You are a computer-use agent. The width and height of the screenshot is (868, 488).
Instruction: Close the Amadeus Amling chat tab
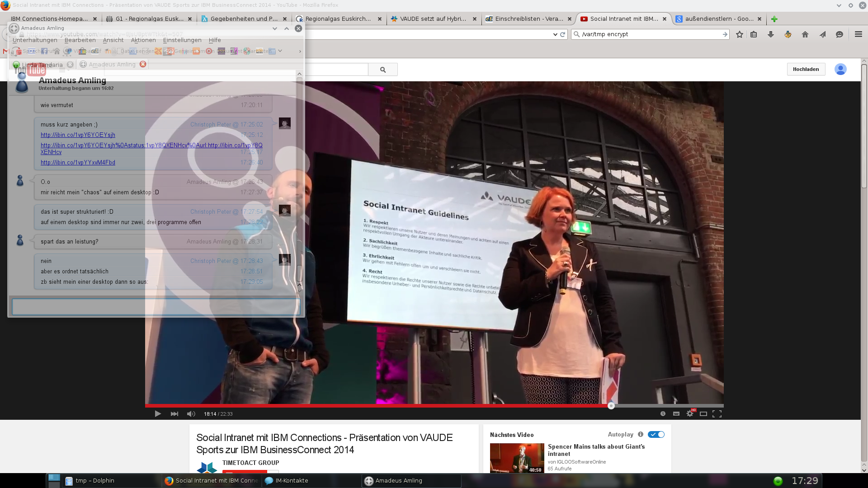pos(143,64)
